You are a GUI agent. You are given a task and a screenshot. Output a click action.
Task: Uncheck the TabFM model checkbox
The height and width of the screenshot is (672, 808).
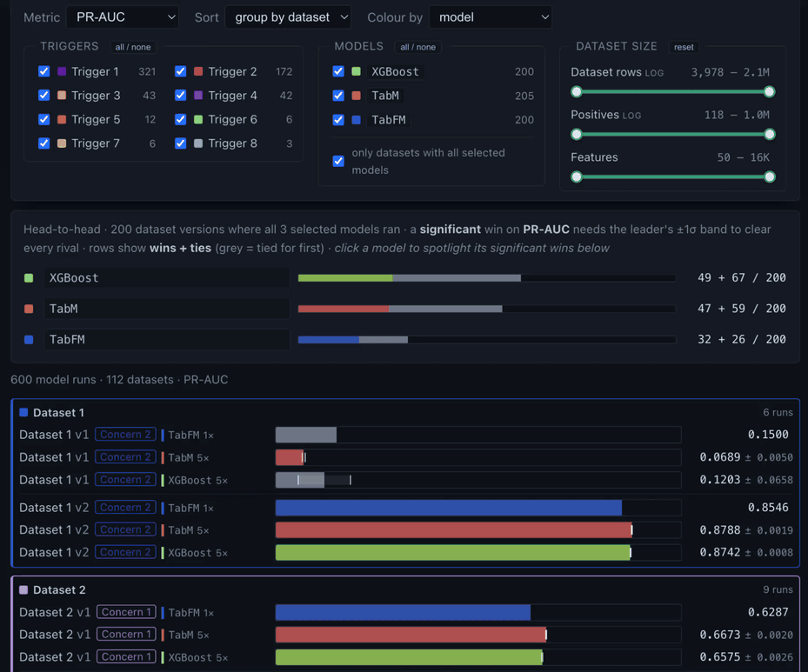coord(338,120)
